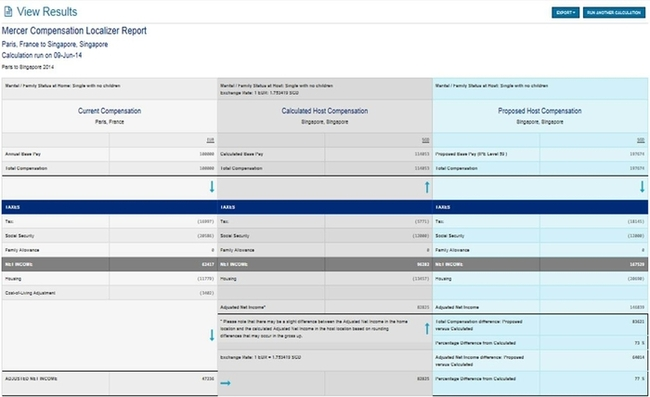
Task: Click EUR currency header
Action: coord(211,140)
